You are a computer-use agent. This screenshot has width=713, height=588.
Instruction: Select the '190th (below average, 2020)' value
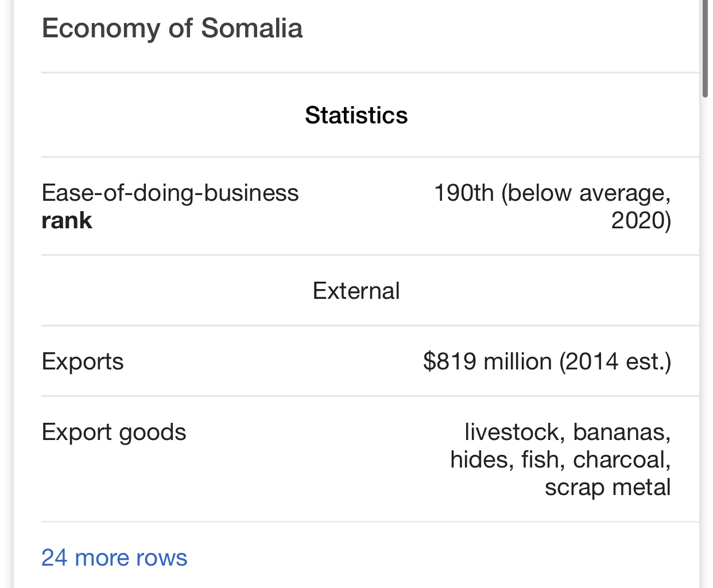click(552, 207)
